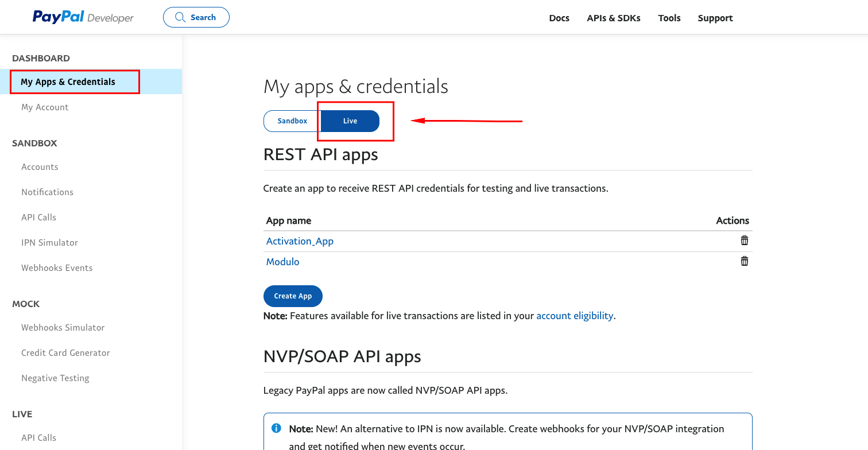868x450 pixels.
Task: Delete Modulo app with trash icon
Action: (x=745, y=261)
